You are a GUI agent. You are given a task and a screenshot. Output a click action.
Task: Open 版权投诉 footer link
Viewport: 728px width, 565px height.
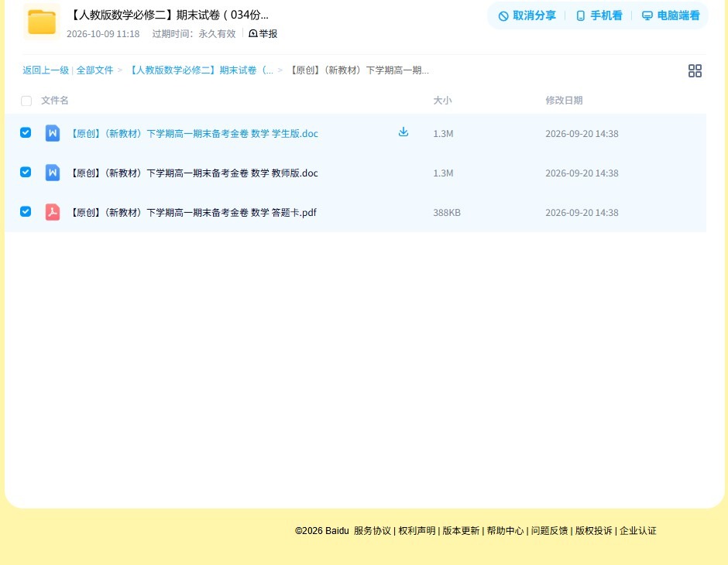click(x=594, y=531)
